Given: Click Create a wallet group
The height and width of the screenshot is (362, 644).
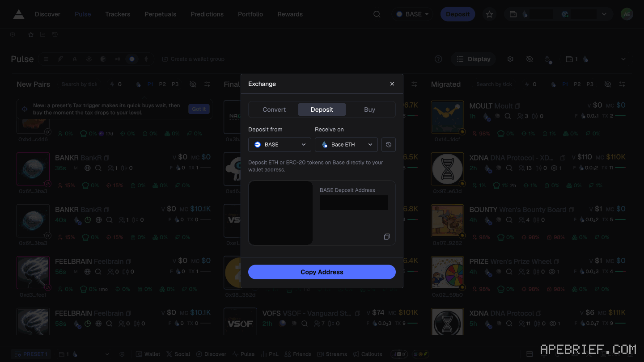Looking at the screenshot, I should (x=193, y=59).
